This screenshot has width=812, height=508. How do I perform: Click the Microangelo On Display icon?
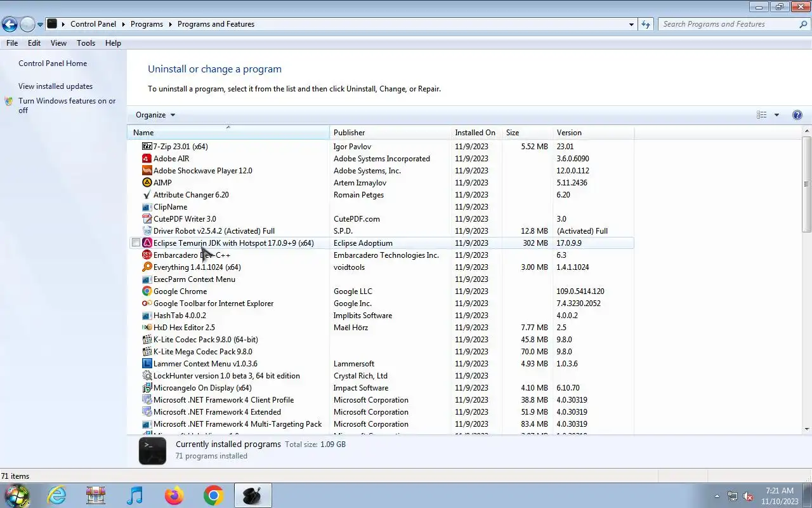click(x=147, y=388)
